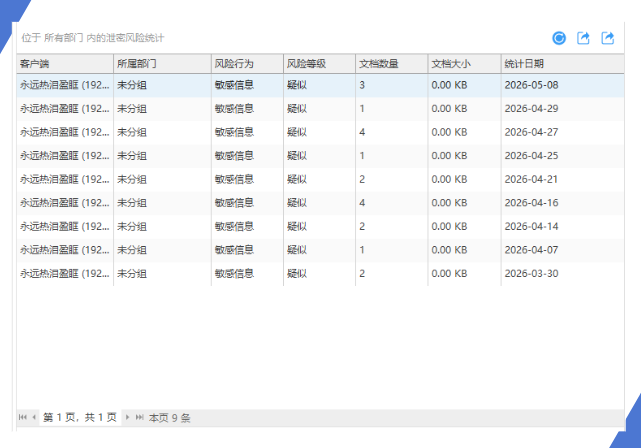Click client name in the 2026-04-14 row
The height and width of the screenshot is (448, 641).
point(65,226)
